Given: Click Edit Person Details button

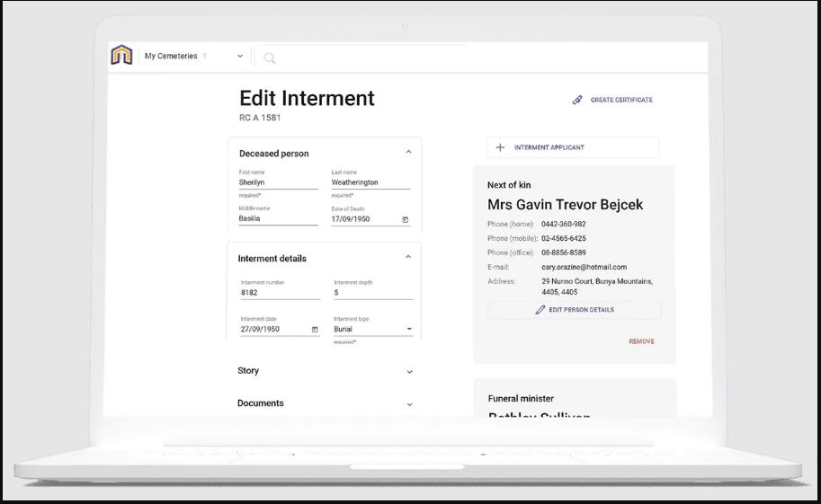Looking at the screenshot, I should point(575,310).
